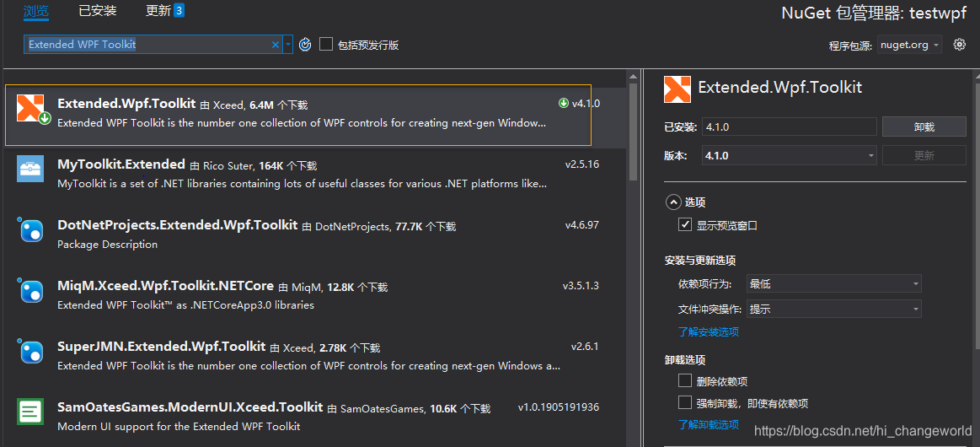This screenshot has width=980, height=447.
Task: Enable the 删除依赖项 checkbox
Action: 685,380
